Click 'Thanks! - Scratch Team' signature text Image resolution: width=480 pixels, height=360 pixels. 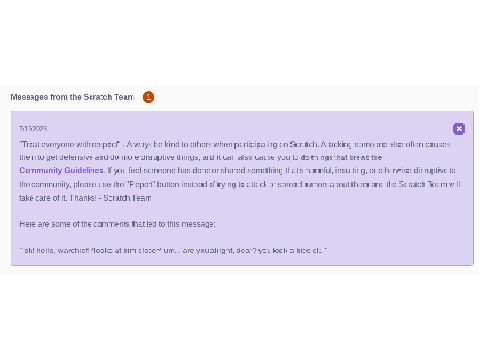tap(110, 198)
